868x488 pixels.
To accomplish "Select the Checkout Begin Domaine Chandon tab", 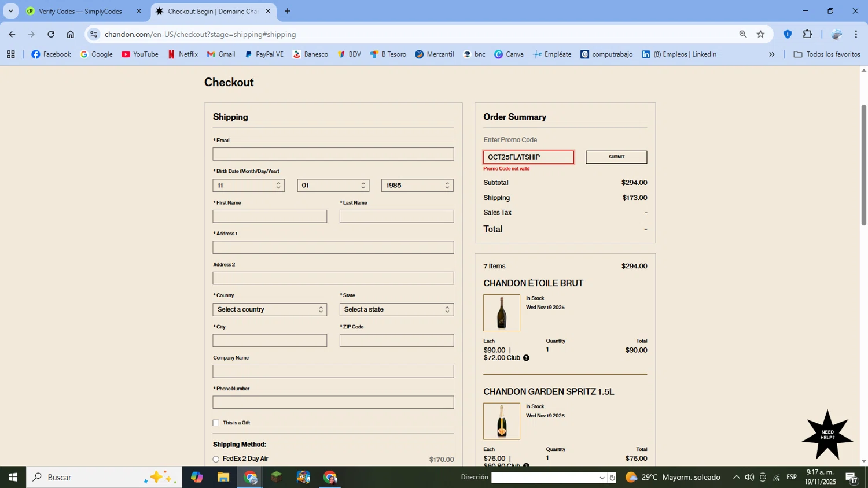I will pos(213,11).
